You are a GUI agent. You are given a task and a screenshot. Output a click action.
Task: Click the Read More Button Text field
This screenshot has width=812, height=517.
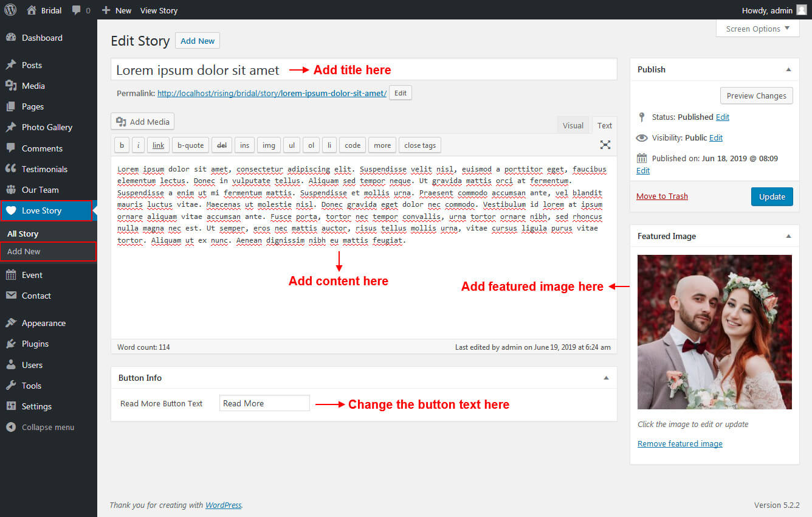(x=264, y=403)
